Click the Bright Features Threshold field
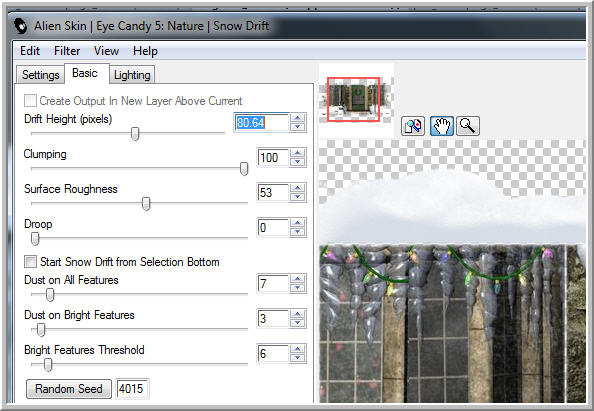The height and width of the screenshot is (411, 594). click(273, 354)
